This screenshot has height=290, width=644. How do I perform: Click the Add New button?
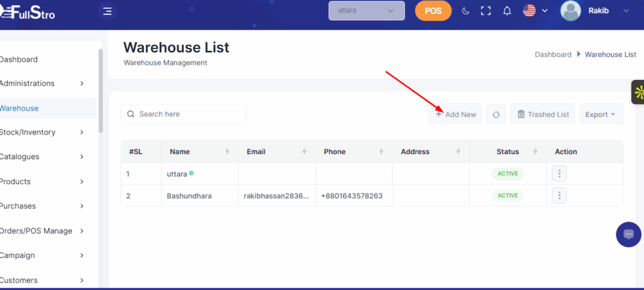tap(455, 114)
